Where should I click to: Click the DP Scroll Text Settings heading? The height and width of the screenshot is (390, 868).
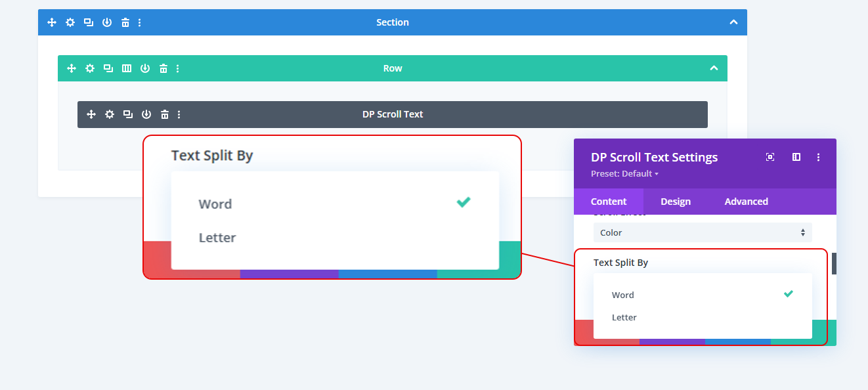[654, 158]
